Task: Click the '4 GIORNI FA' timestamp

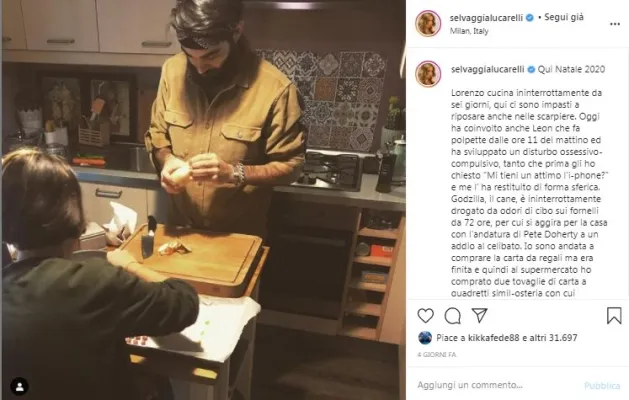Action: click(x=436, y=355)
